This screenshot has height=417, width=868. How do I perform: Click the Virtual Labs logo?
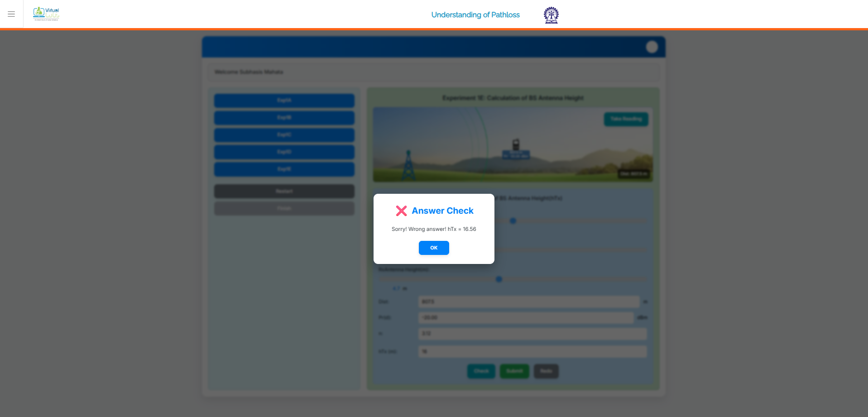[46, 14]
